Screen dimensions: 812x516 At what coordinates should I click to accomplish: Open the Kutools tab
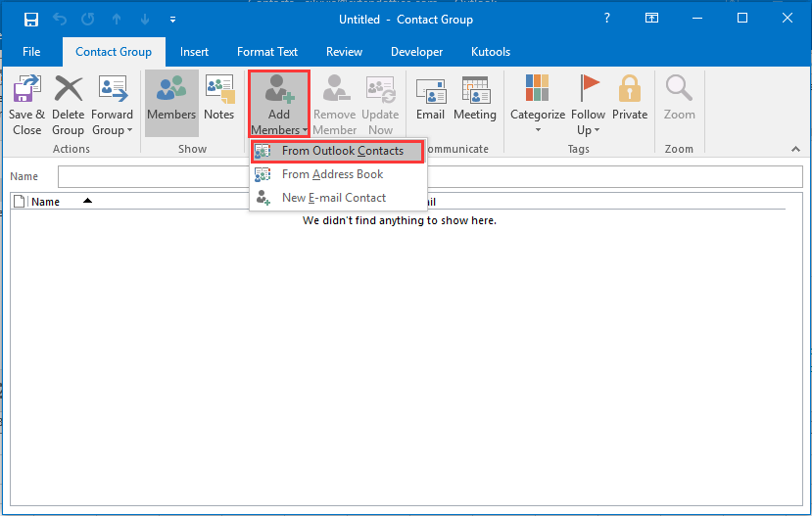[488, 52]
